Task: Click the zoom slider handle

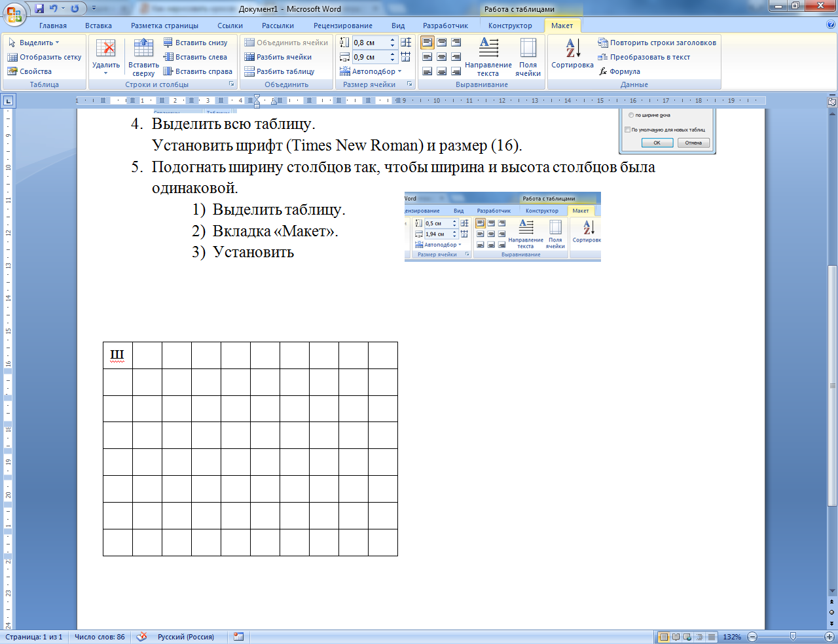Action: coord(793,637)
